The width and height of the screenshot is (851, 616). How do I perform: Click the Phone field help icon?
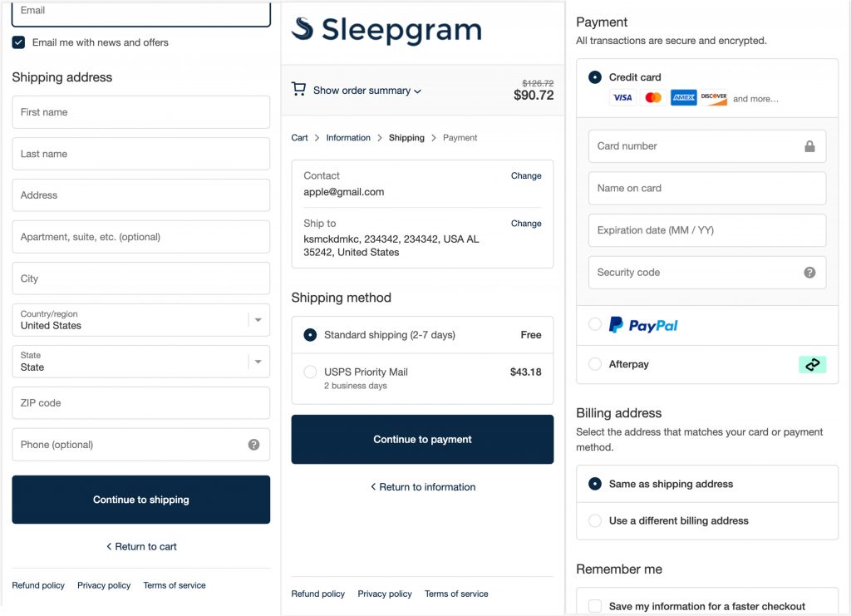pyautogui.click(x=253, y=445)
